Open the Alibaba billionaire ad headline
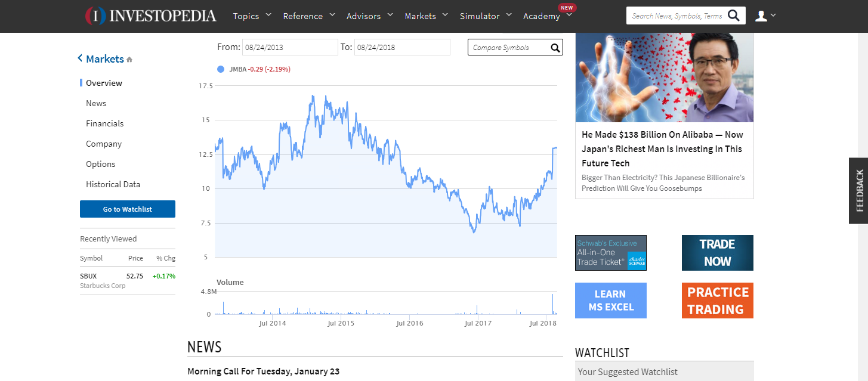This screenshot has width=868, height=381. coord(662,149)
